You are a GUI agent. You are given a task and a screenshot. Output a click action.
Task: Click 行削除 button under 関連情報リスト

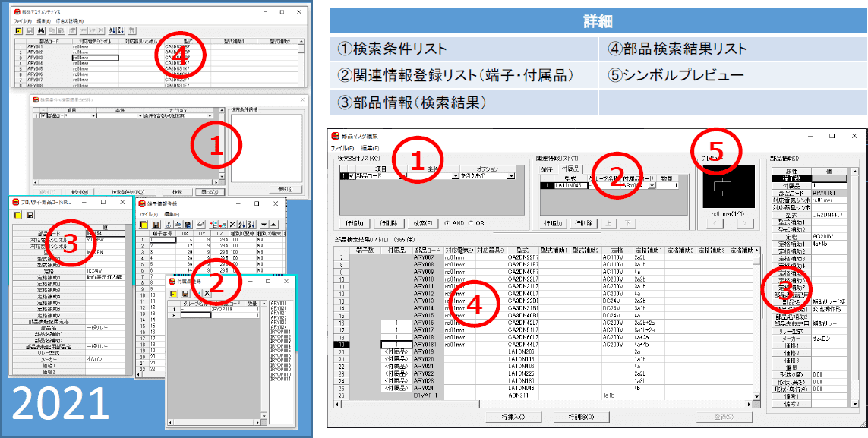pyautogui.click(x=584, y=223)
